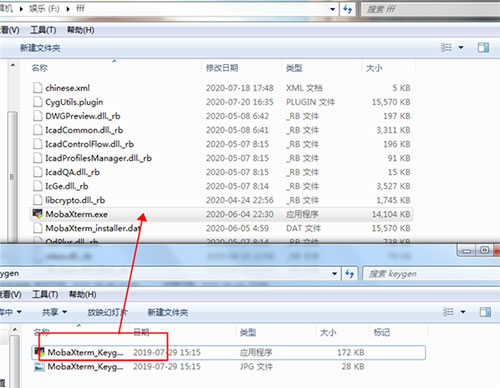This screenshot has height=388, width=500.
Task: Expand view options arrow in fff window
Action: click(461, 48)
